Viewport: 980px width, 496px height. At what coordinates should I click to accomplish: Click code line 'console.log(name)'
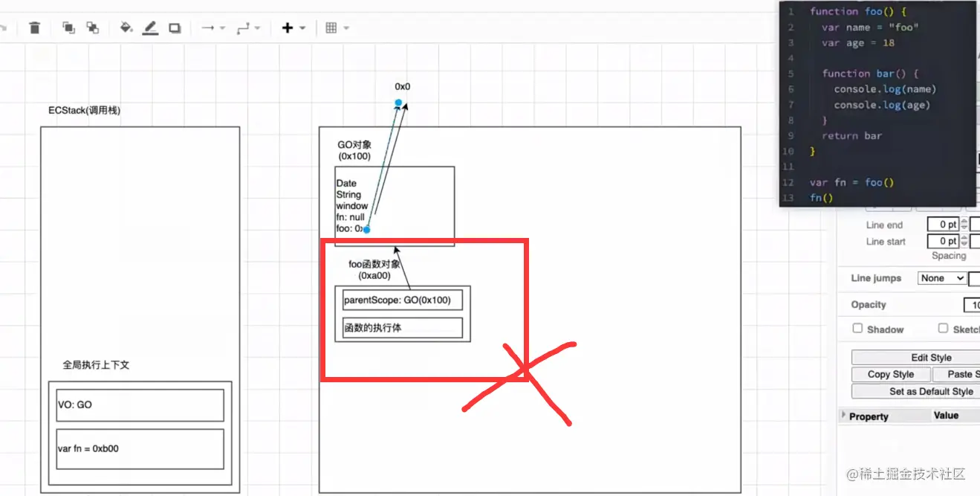[885, 89]
